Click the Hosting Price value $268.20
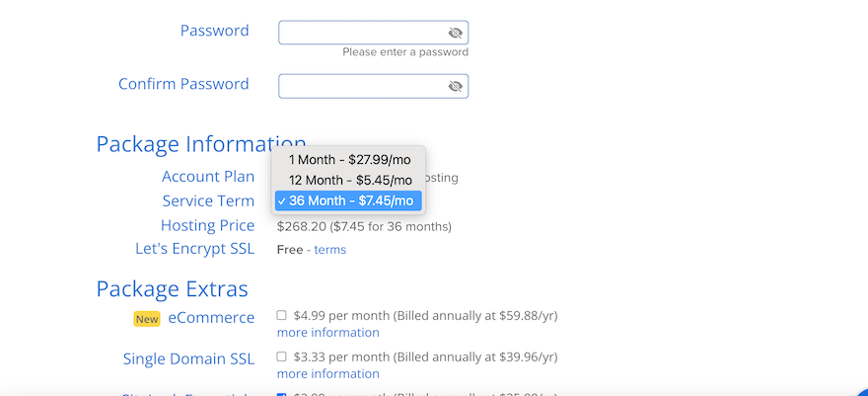The width and height of the screenshot is (868, 396). click(x=364, y=226)
